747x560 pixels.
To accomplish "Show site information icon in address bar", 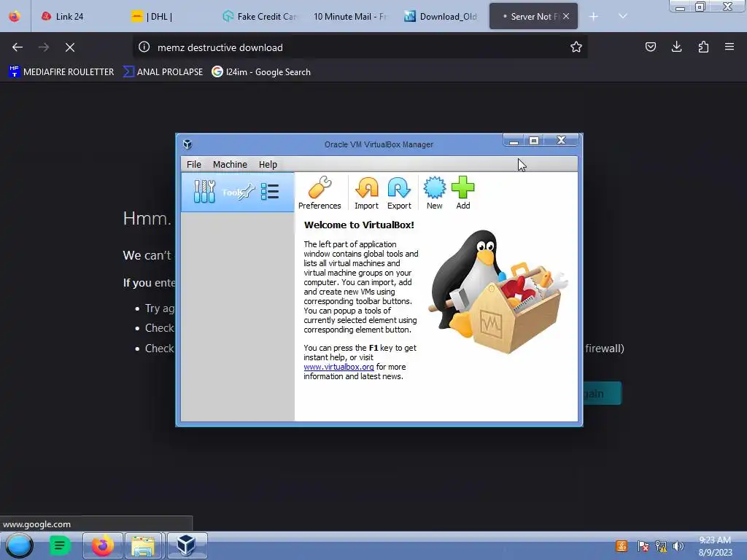I will pos(144,47).
